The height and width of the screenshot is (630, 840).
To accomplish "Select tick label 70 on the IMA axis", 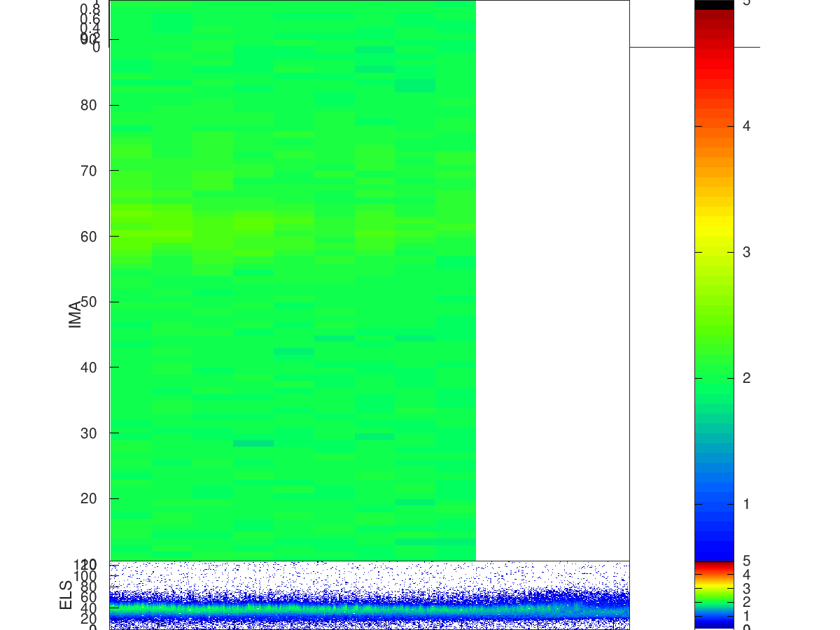I will [x=88, y=171].
